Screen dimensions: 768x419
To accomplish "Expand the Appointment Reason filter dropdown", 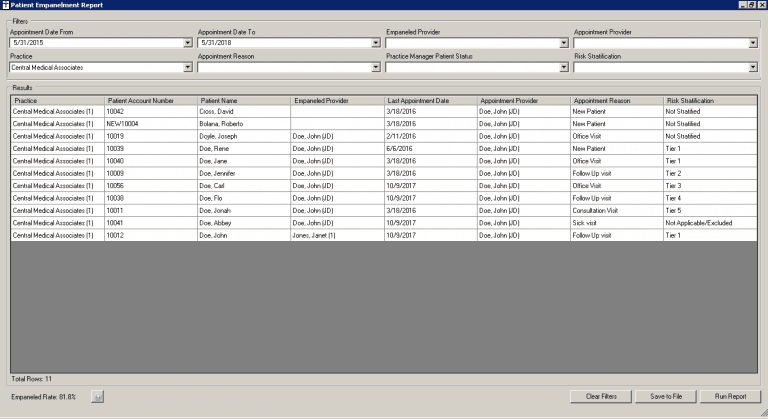I will point(376,68).
